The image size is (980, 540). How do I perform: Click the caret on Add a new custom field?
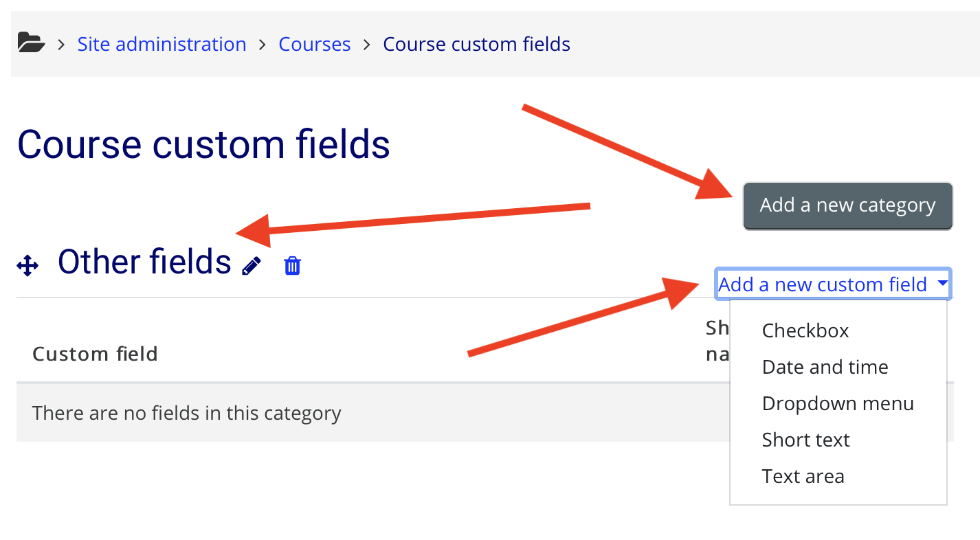coord(943,284)
